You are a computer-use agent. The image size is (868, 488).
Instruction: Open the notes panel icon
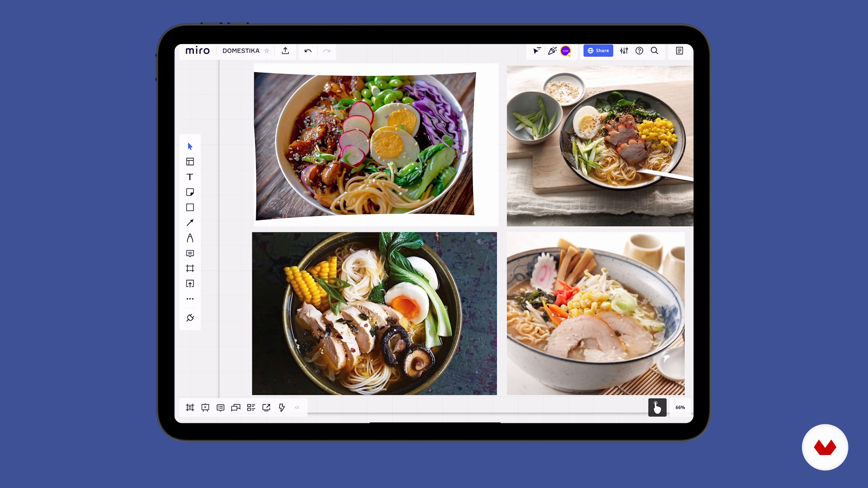(x=679, y=51)
